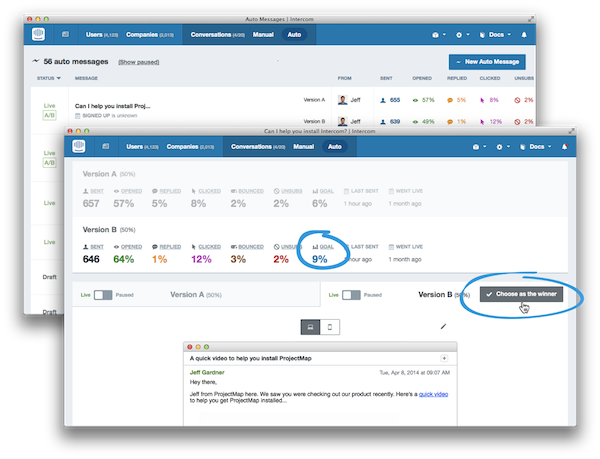The height and width of the screenshot is (459, 600).
Task: Click the Intercom logo in back window
Action: pos(38,34)
